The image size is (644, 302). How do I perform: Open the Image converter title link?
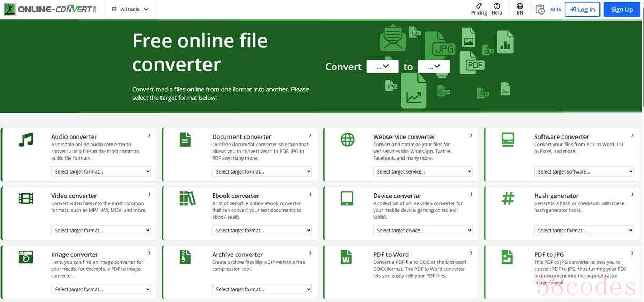[75, 254]
